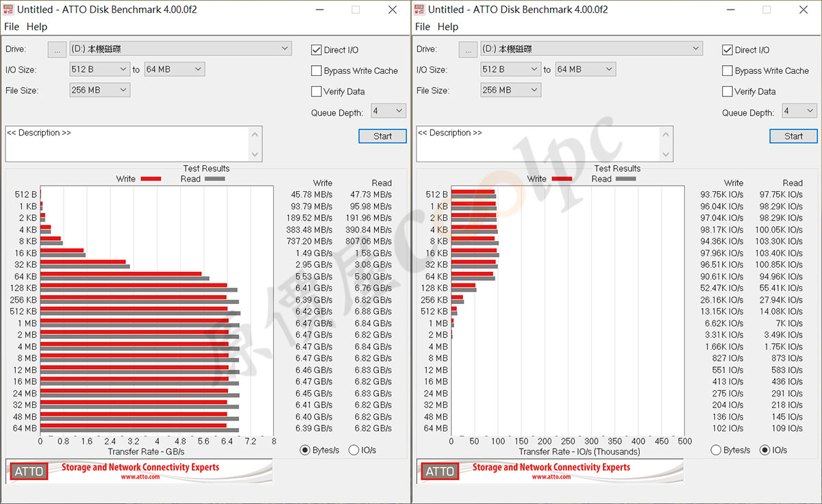Start the benchmark in left window
The image size is (822, 504).
[382, 136]
